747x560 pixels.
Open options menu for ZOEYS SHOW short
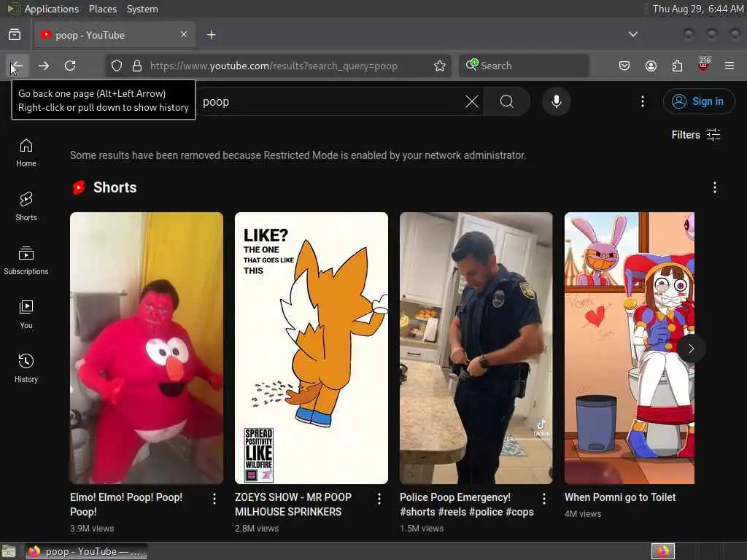pos(379,499)
